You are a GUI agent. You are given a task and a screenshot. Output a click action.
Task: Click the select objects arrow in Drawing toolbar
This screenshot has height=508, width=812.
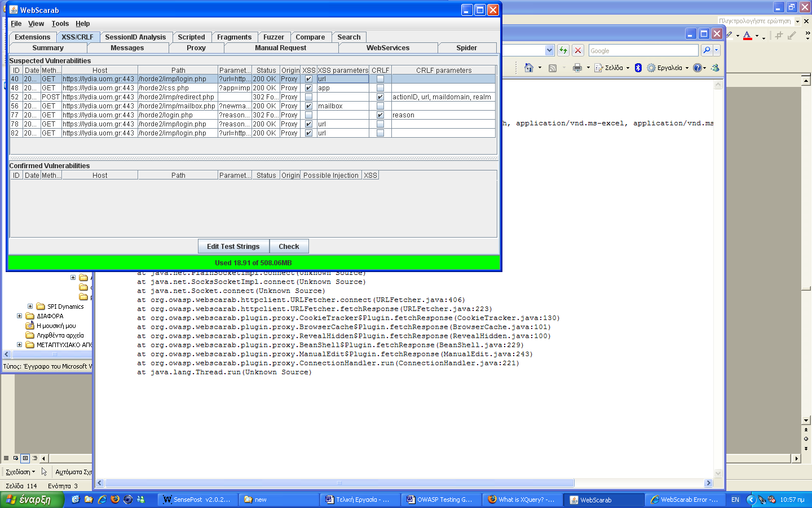44,472
